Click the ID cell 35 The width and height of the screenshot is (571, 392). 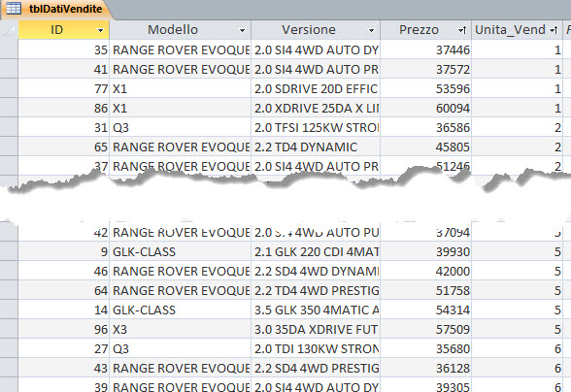pos(64,49)
